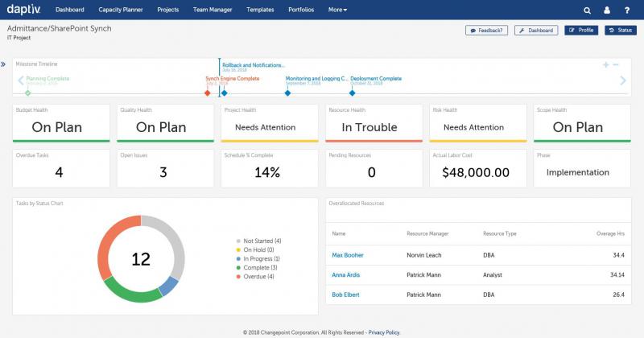Open the More dropdown menu
The image size is (644, 338).
point(338,10)
